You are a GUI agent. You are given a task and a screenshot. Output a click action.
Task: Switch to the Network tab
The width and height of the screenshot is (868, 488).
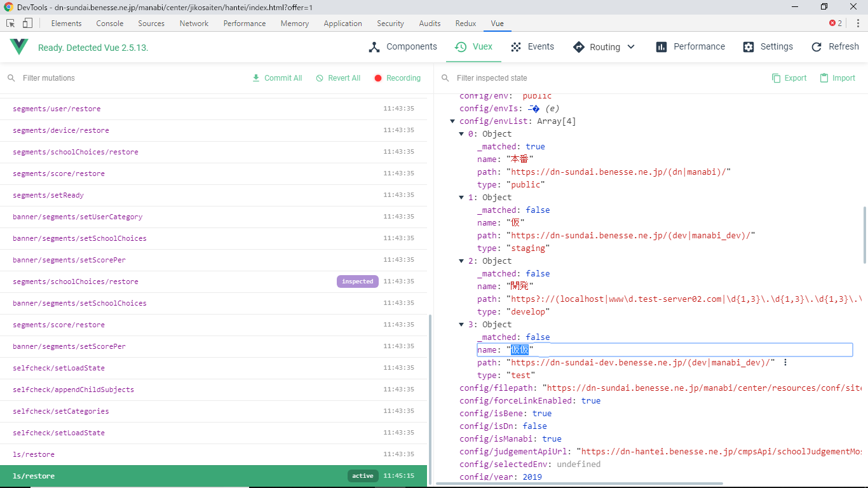point(194,24)
